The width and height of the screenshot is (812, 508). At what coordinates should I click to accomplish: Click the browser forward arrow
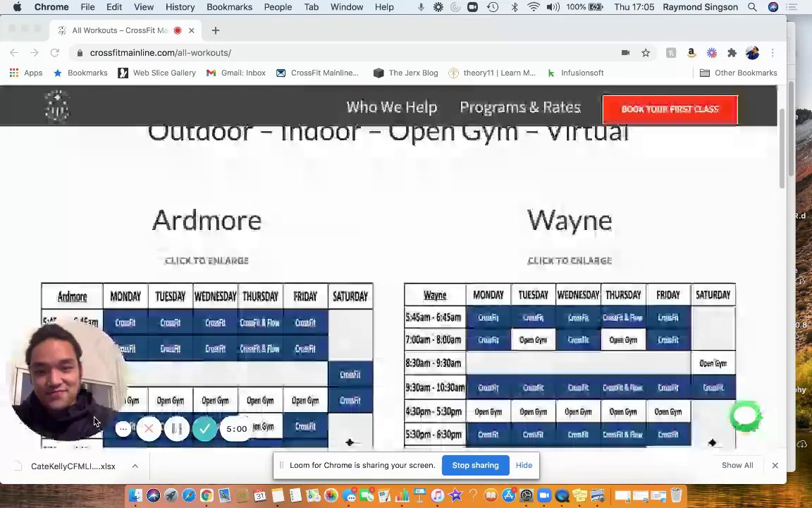coord(34,52)
